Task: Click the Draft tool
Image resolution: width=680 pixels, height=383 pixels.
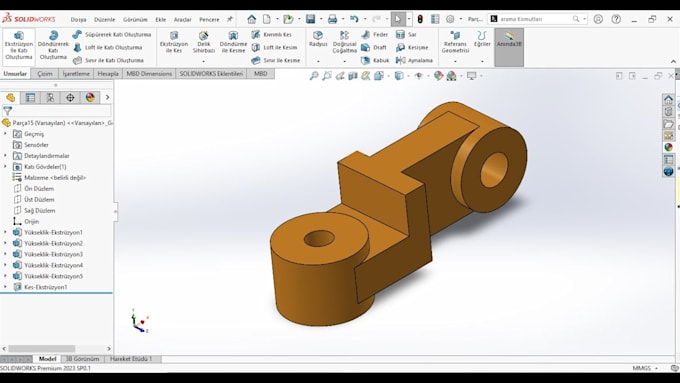Action: (374, 47)
